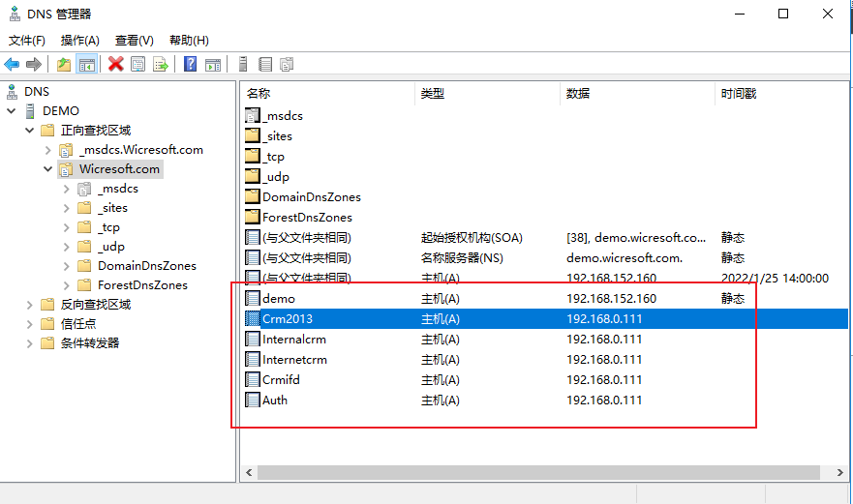Expand the 条件转发器 node

coord(30,343)
